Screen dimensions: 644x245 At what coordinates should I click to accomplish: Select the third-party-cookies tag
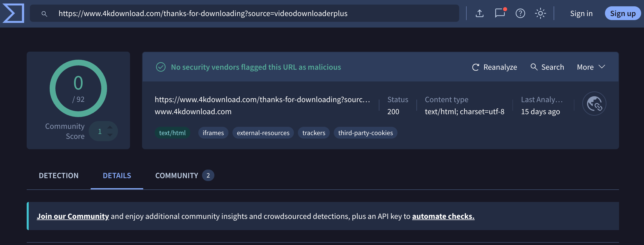click(365, 133)
